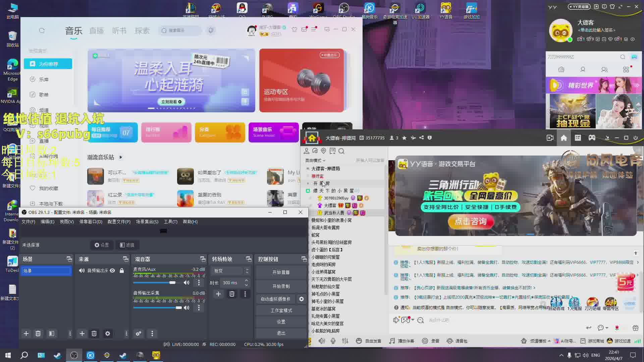
Task: Switch to the 直播 tab in music player
Action: click(x=97, y=31)
